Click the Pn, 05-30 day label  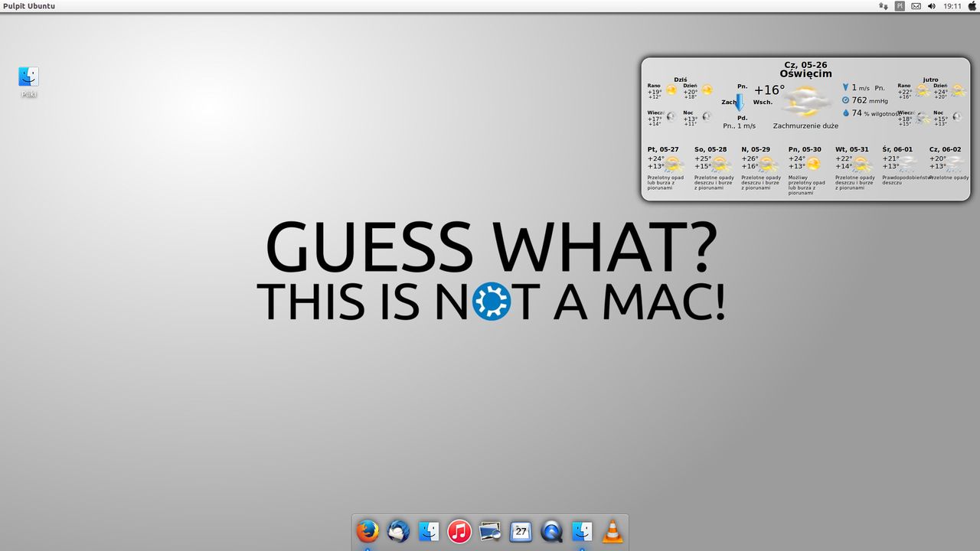coord(805,149)
